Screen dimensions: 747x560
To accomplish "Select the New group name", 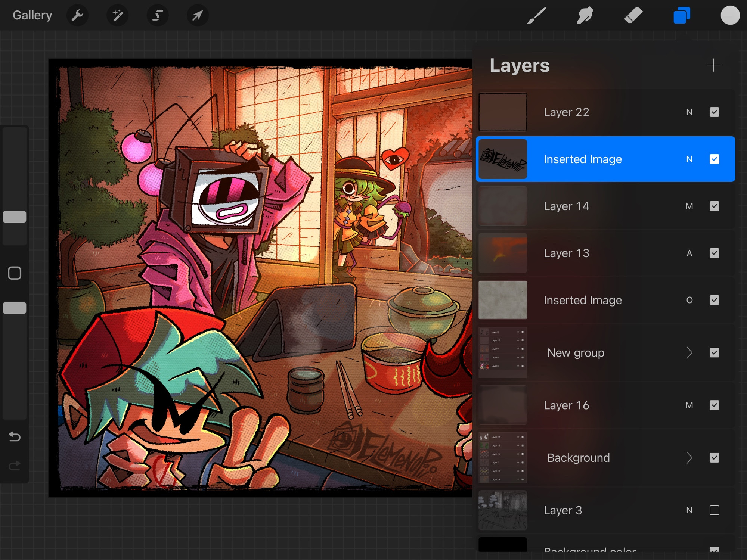I will pos(576,353).
